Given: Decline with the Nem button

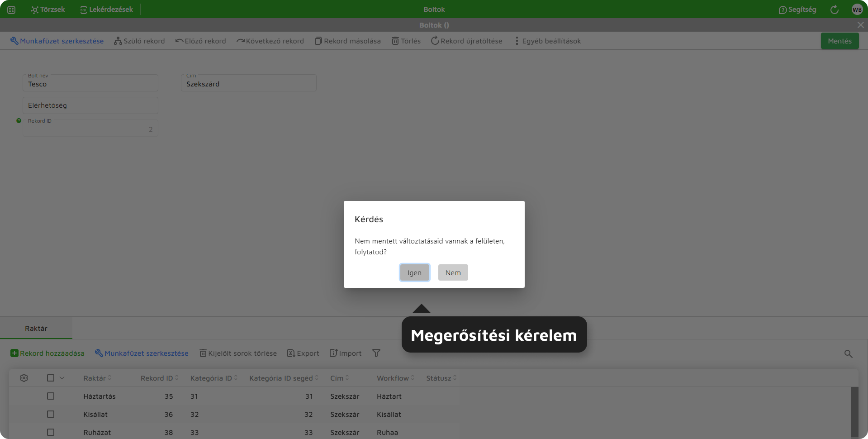Looking at the screenshot, I should [453, 272].
